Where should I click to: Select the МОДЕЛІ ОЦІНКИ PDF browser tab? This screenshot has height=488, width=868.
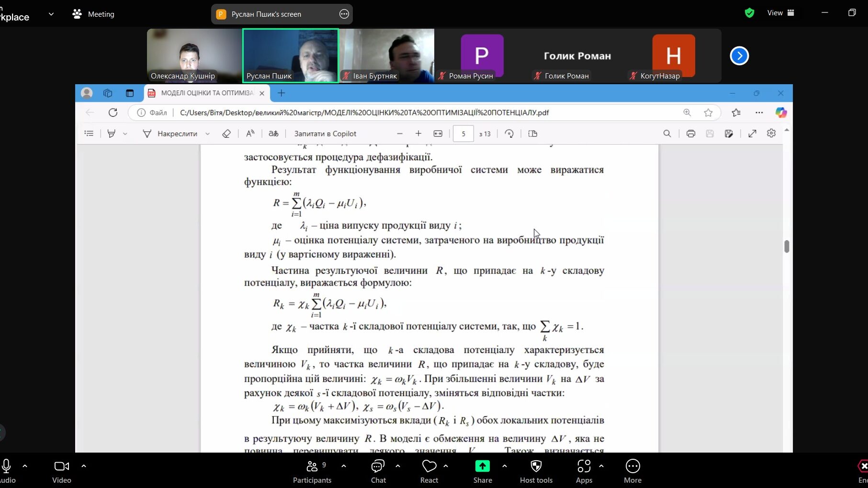click(207, 93)
